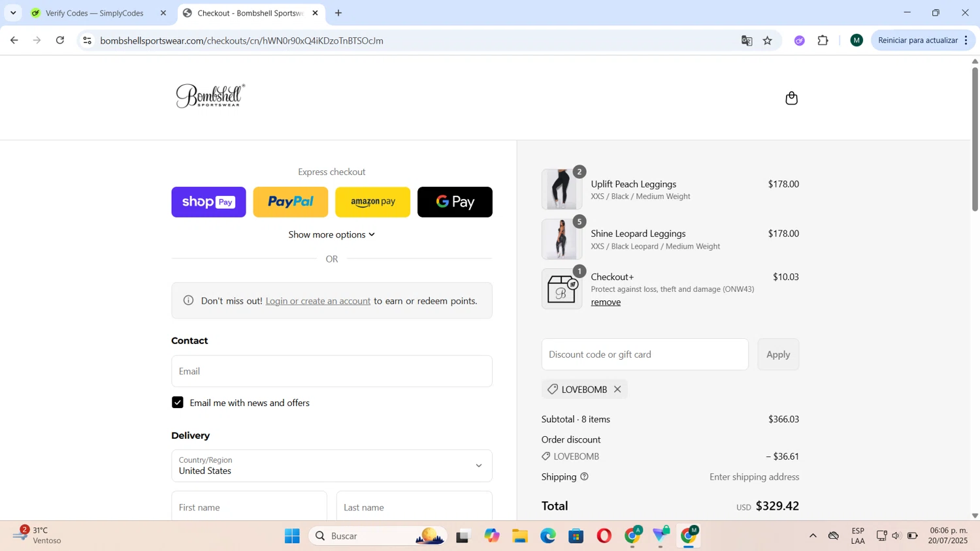Open Copilot from the taskbar
This screenshot has height=551, width=980.
(491, 536)
